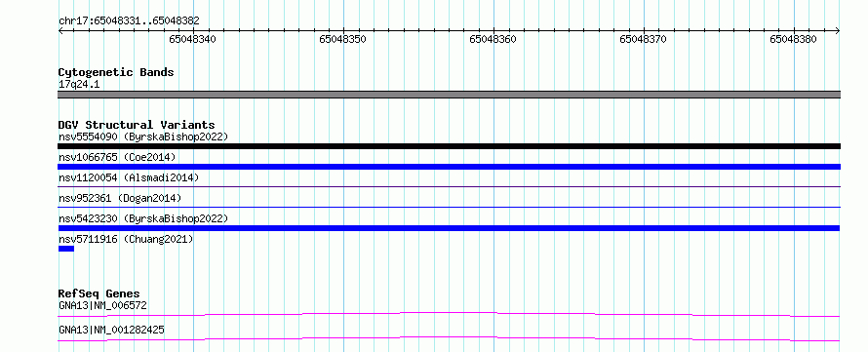
Task: Click the chr17:65048331..65048382 region label
Action: coord(129,21)
